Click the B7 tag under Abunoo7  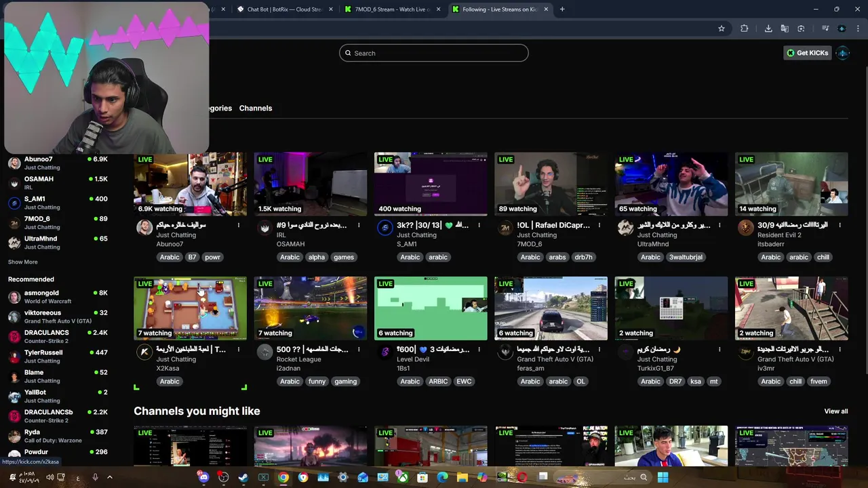pos(192,258)
